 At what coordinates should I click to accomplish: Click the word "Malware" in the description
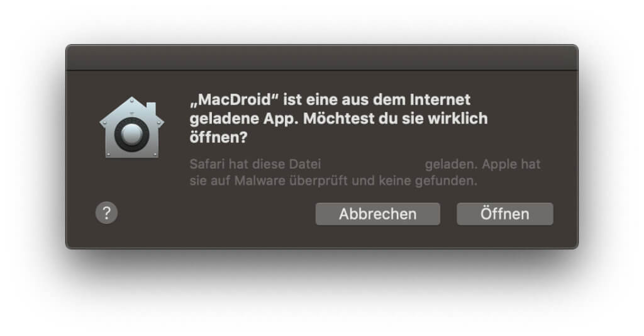click(x=260, y=181)
